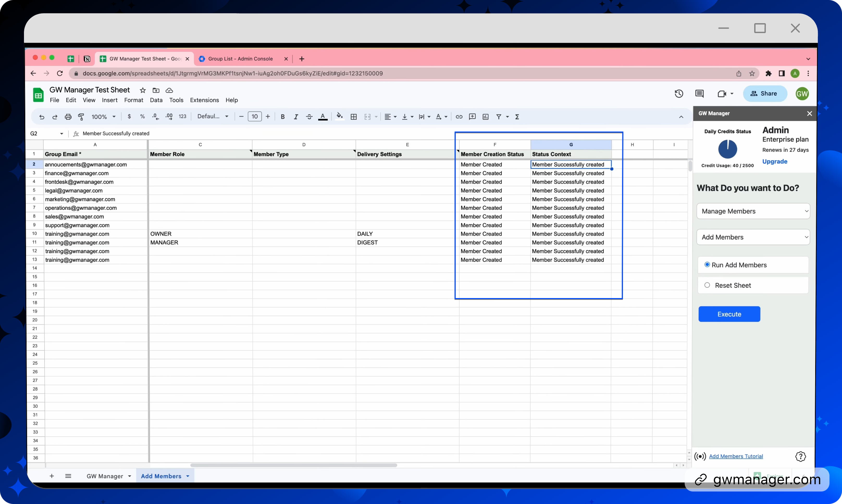This screenshot has height=504, width=842.
Task: Click the cloud document status icon
Action: click(x=169, y=90)
